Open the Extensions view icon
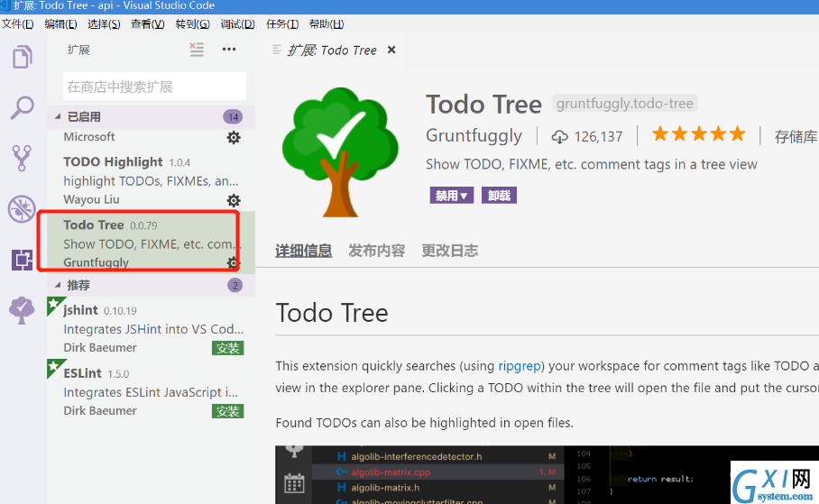The image size is (819, 504). [22, 260]
